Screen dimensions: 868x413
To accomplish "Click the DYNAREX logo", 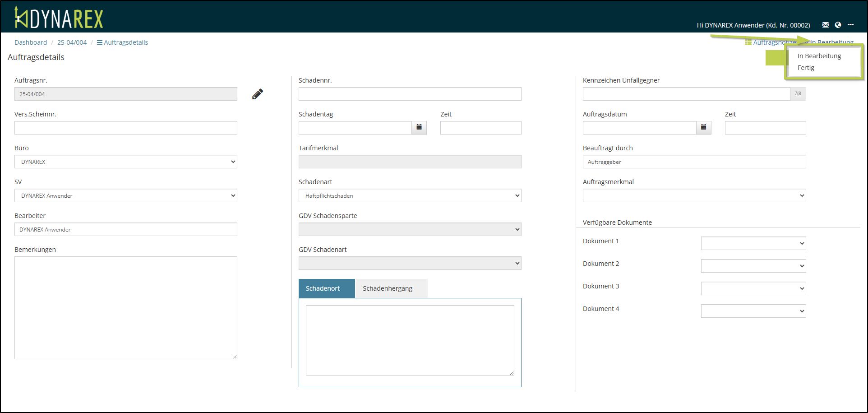I will click(59, 18).
